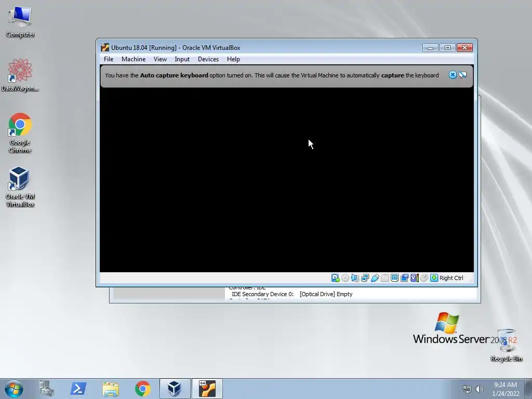Click the CPU virtualization status icon
This screenshot has height=399, width=532.
coord(414,278)
